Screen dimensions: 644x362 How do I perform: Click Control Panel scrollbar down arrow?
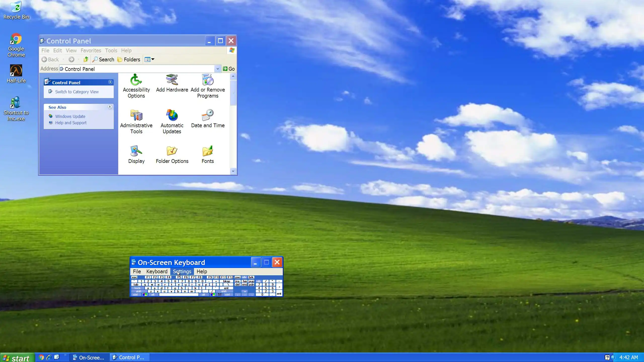pyautogui.click(x=233, y=171)
